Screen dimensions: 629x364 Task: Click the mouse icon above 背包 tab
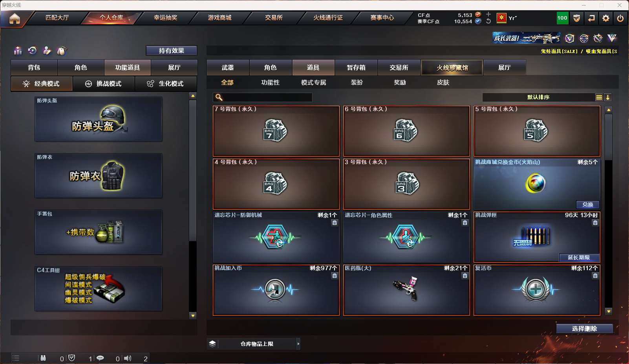click(x=62, y=51)
